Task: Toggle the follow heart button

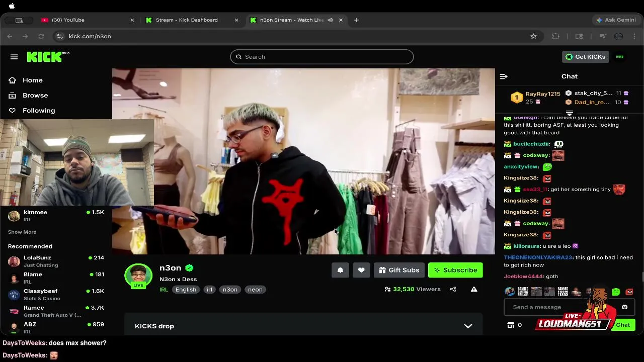Action: 361,270
